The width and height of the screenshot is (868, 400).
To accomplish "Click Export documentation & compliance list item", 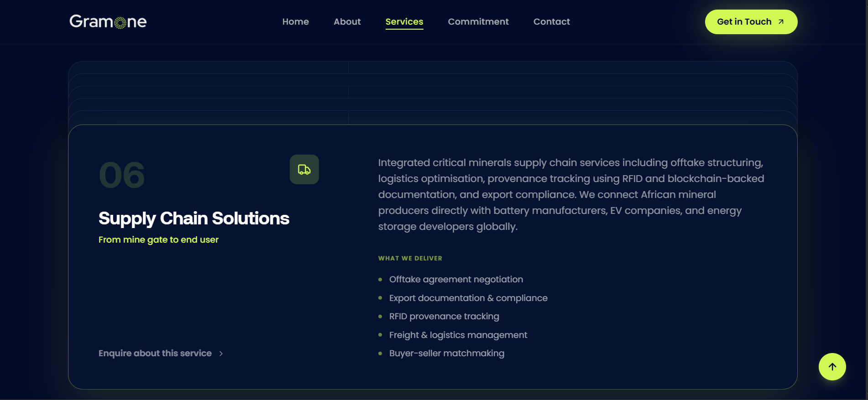I will [x=468, y=298].
